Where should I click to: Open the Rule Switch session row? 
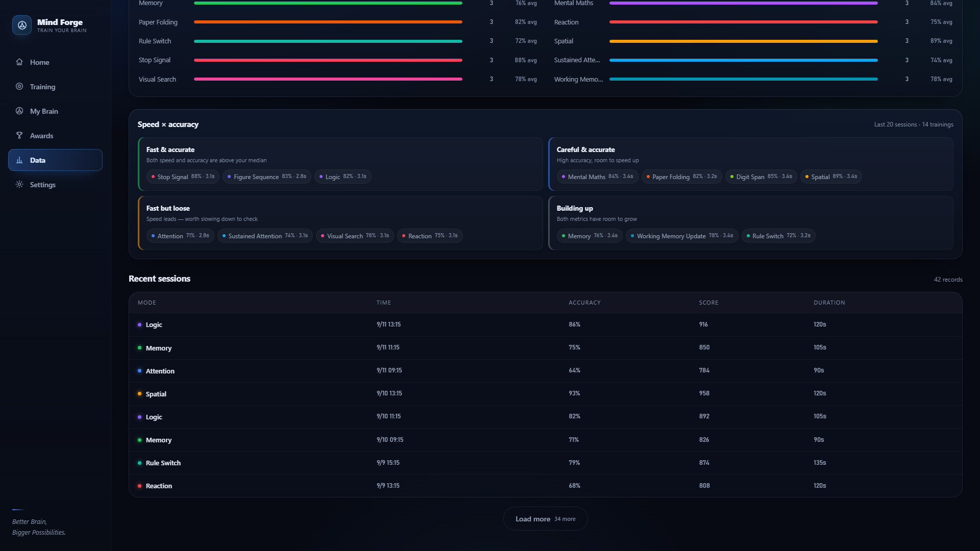pos(545,463)
